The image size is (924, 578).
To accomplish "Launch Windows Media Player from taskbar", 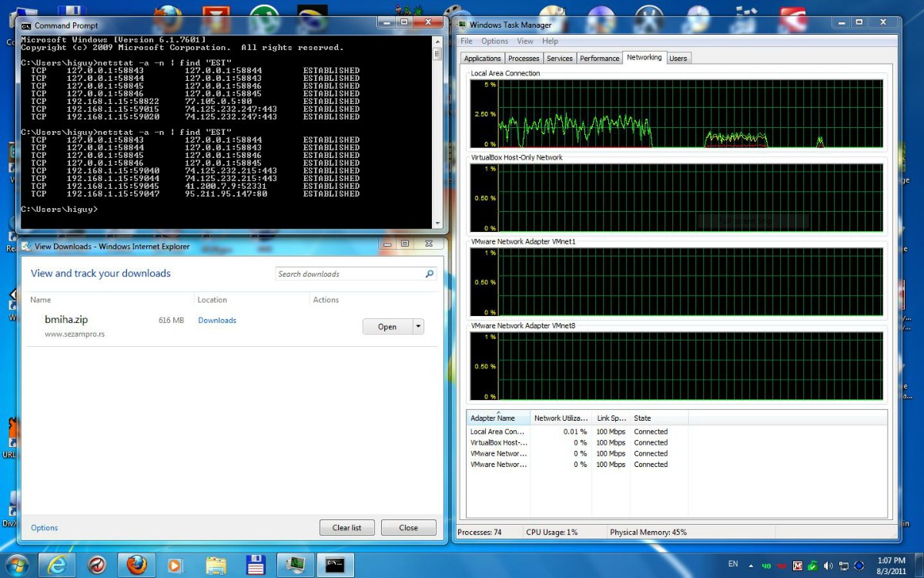I will click(175, 564).
